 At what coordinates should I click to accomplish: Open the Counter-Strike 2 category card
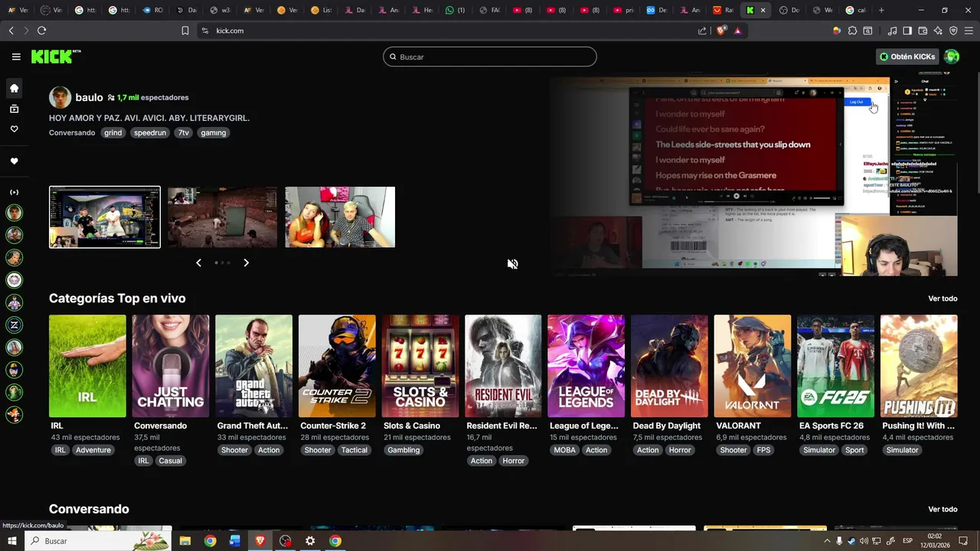[337, 366]
